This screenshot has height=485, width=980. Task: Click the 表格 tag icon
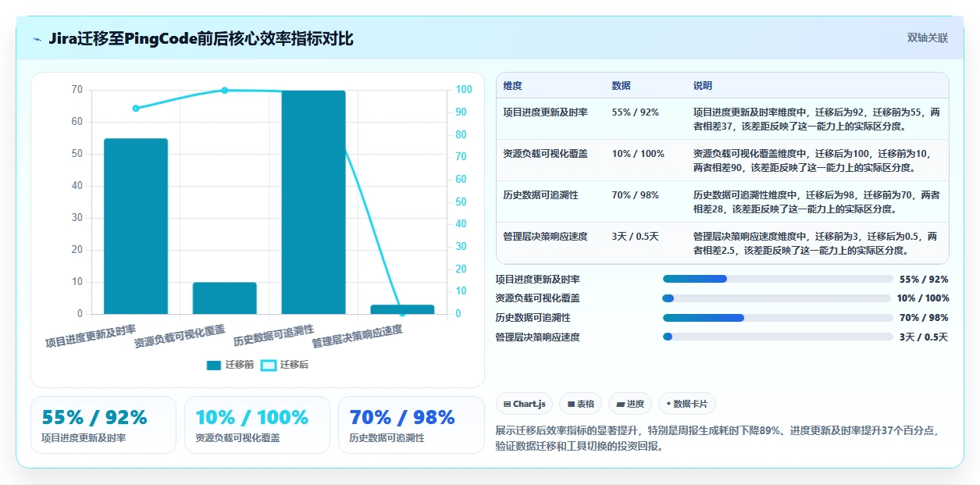click(x=572, y=404)
